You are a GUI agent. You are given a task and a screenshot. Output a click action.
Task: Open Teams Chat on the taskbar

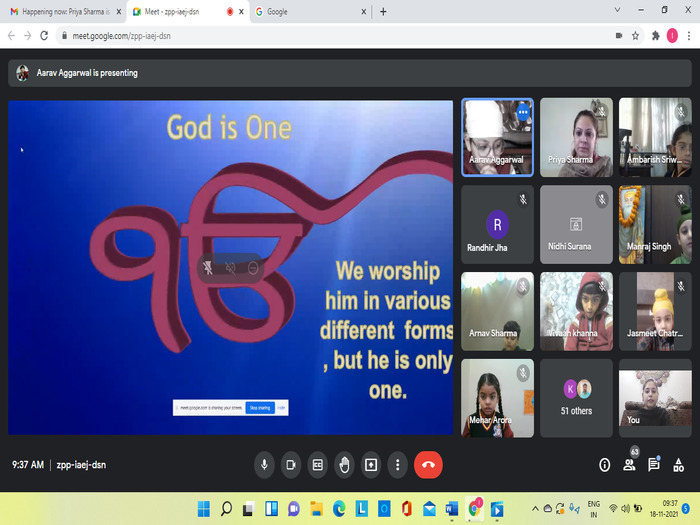pyautogui.click(x=294, y=508)
